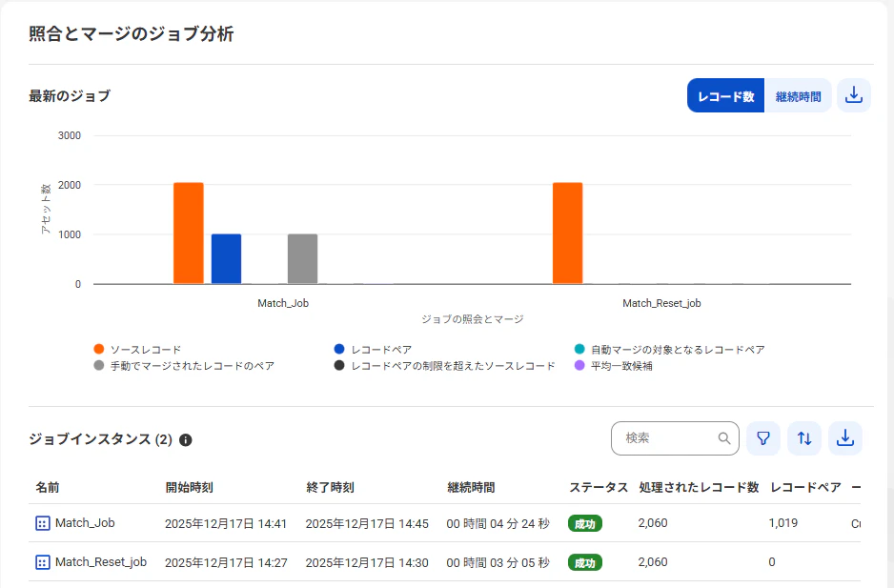Image resolution: width=894 pixels, height=588 pixels.
Task: Click the blue Match_Job record pairs bar
Action: 226,259
